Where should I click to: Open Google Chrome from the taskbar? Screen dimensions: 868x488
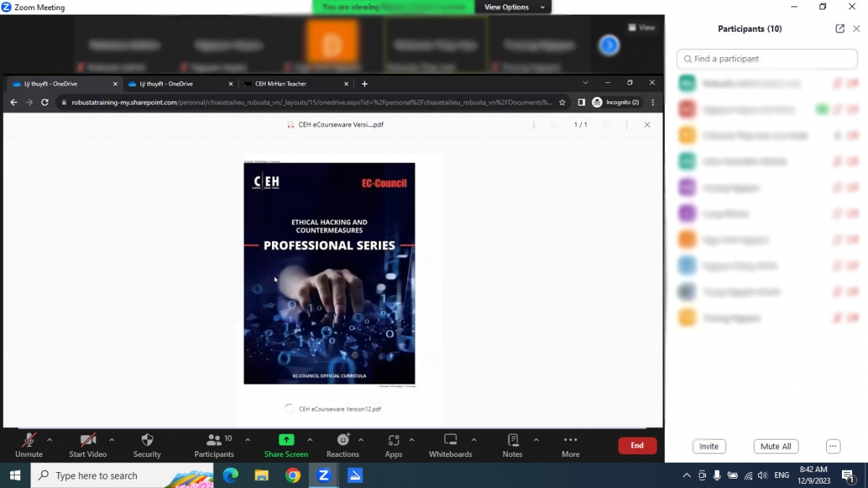click(293, 475)
